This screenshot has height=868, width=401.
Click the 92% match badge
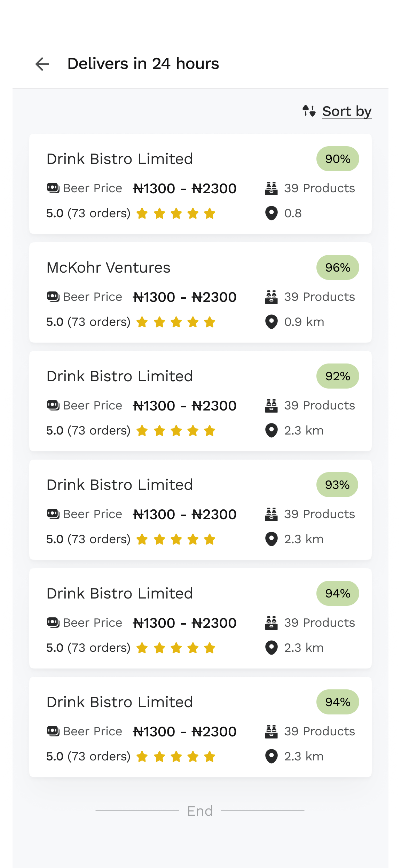point(337,376)
